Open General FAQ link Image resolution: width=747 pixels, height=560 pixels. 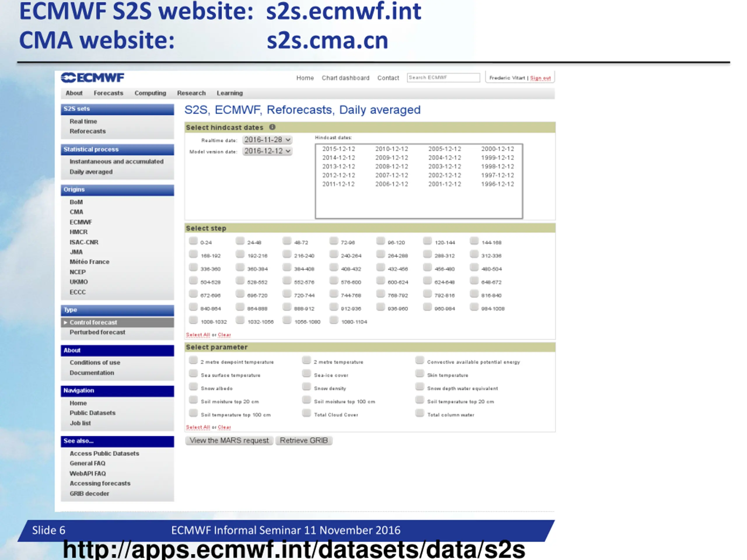click(x=88, y=463)
